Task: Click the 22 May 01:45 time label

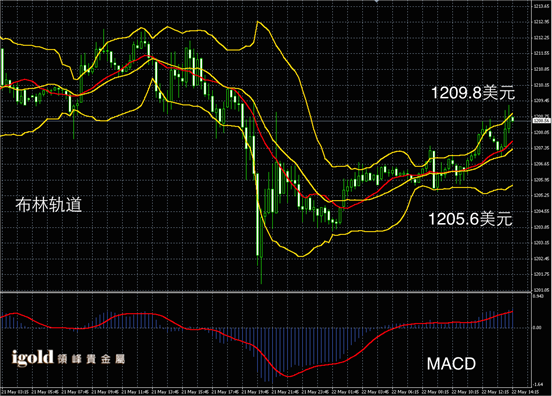Action: click(x=345, y=392)
